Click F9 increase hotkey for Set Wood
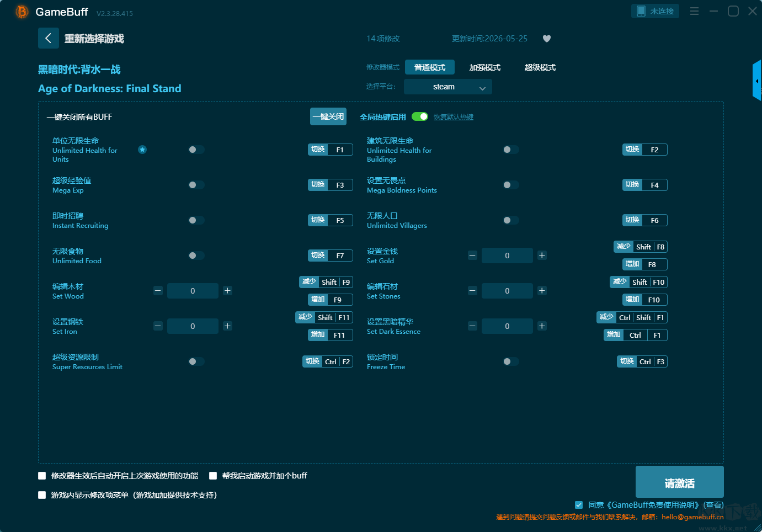The width and height of the screenshot is (762, 532). point(331,300)
